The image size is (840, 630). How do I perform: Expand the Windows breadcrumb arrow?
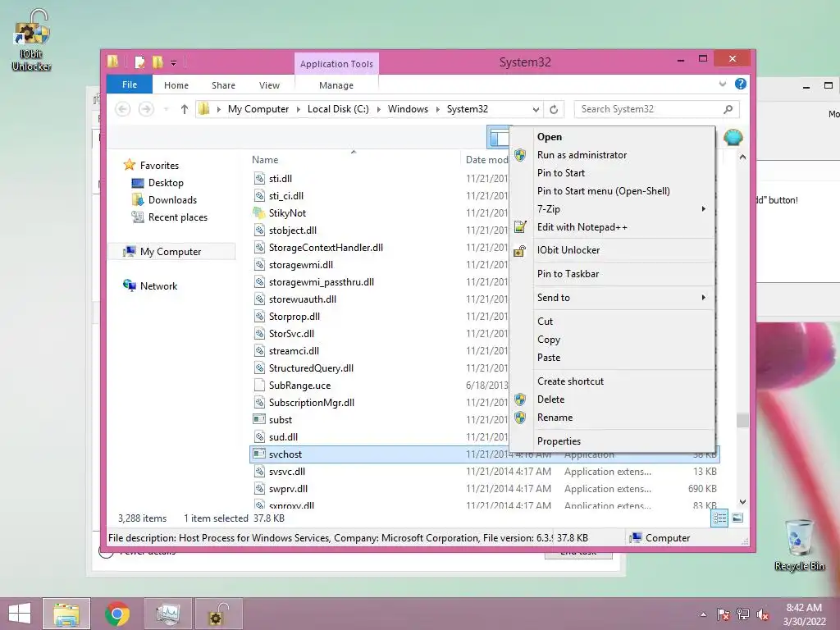click(438, 109)
